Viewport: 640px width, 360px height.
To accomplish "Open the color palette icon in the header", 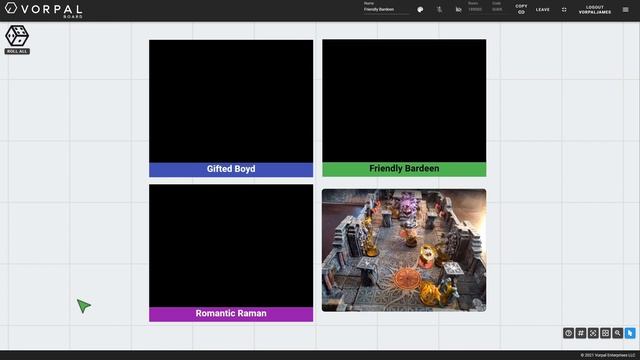I will coord(420,9).
